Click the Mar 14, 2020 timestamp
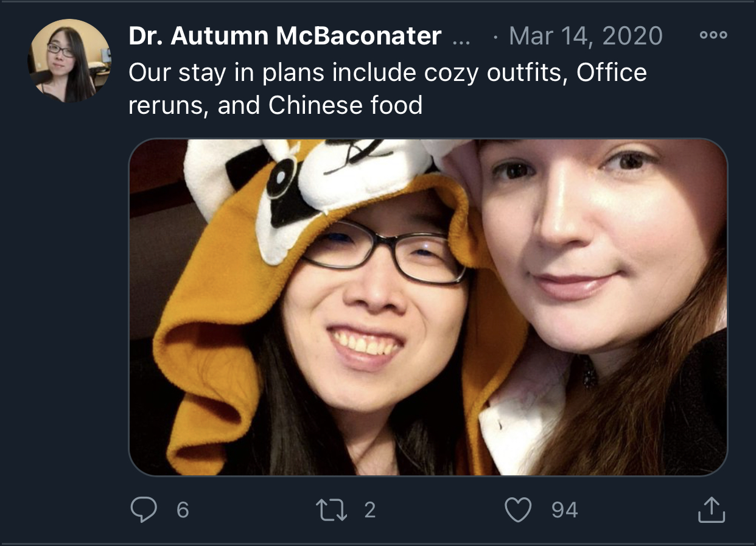756x546 pixels. [586, 36]
